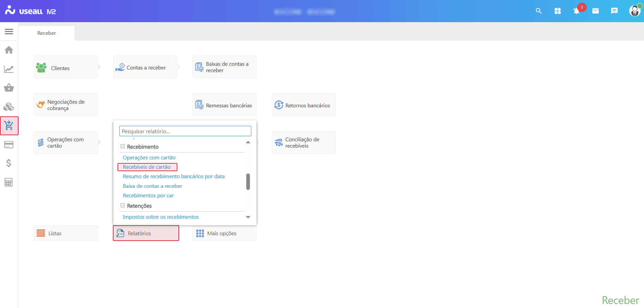Click the Pesquisar relatório search field
The width and height of the screenshot is (644, 308).
pyautogui.click(x=185, y=131)
